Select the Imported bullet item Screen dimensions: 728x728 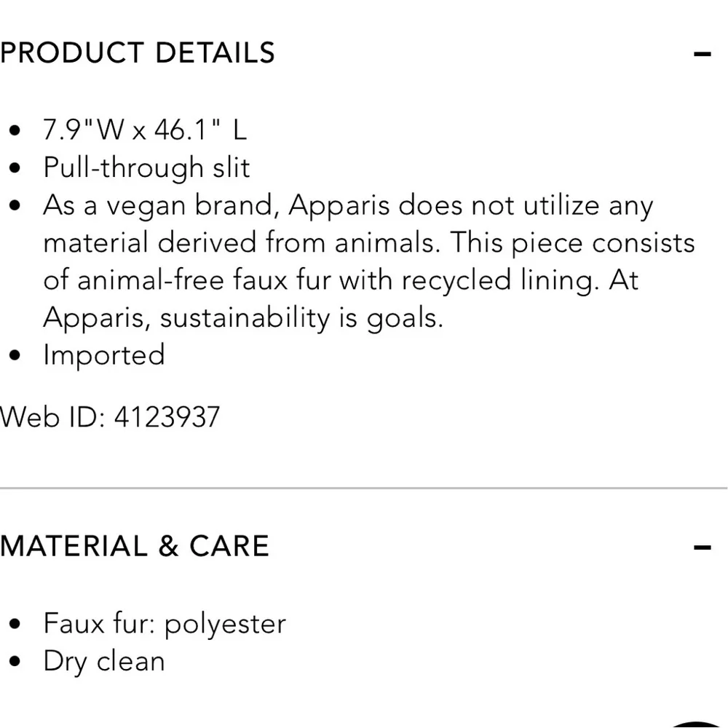(x=104, y=355)
